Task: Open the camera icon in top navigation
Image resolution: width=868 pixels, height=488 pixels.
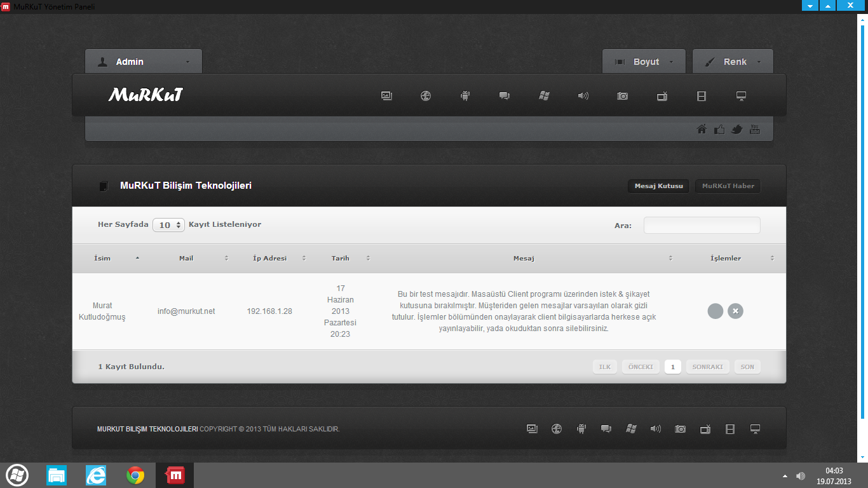Action: point(623,96)
